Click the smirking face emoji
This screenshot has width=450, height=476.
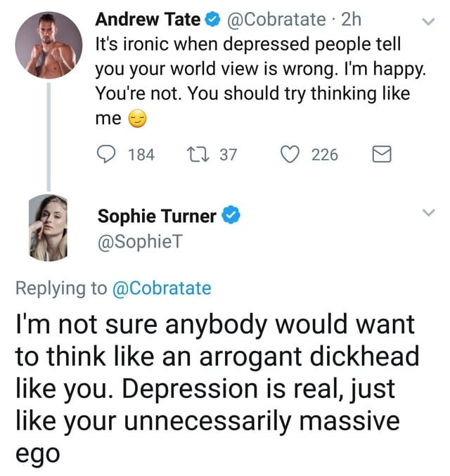pos(137,118)
